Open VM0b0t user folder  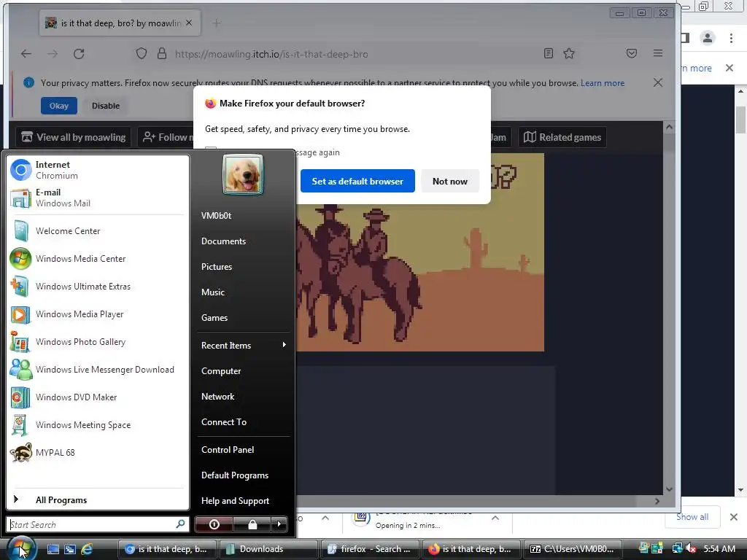pyautogui.click(x=216, y=216)
